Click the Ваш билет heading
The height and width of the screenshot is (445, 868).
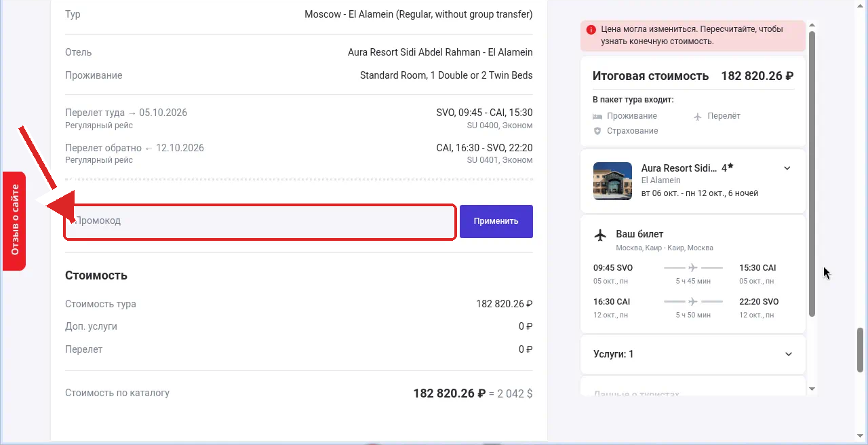click(x=639, y=234)
